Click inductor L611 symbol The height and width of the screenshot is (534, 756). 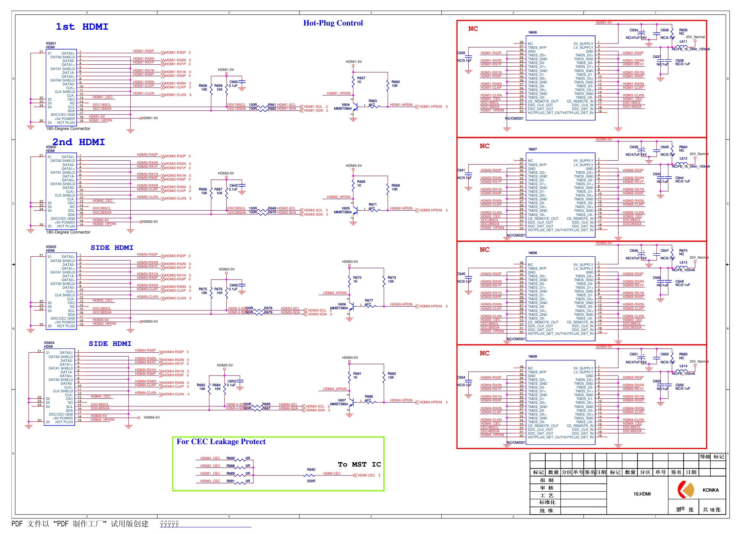coord(681,46)
